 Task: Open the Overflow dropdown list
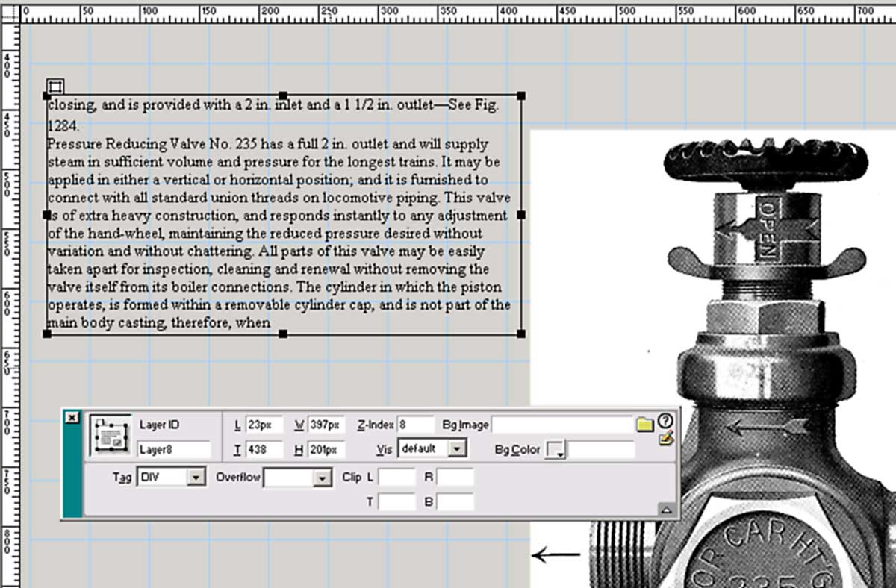(323, 478)
